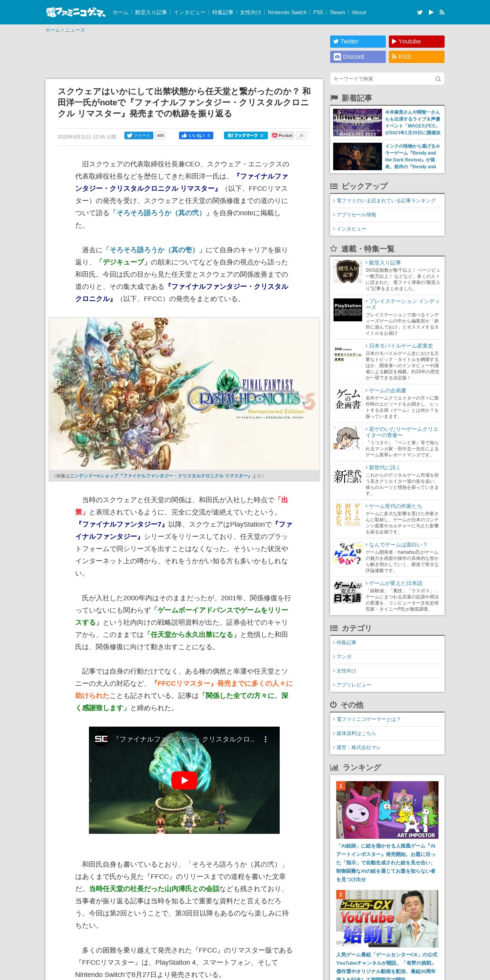Open 女性向け under カテゴリ
Image resolution: width=490 pixels, height=980 pixels.
pyautogui.click(x=346, y=671)
